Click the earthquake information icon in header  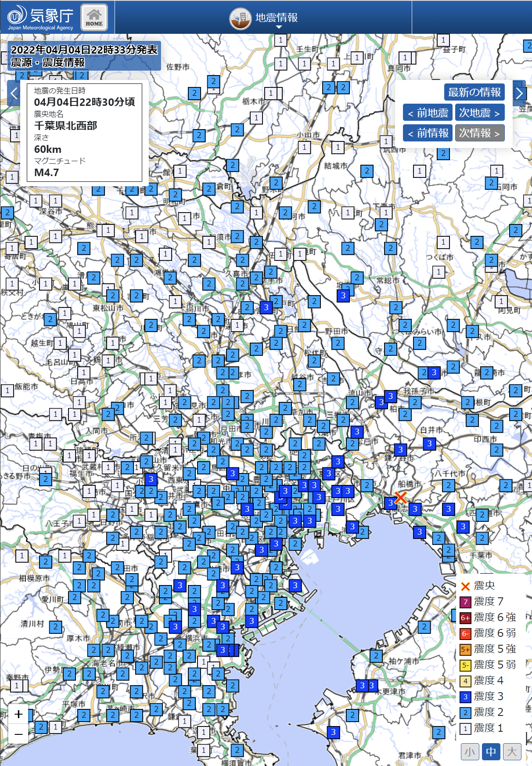pos(240,19)
